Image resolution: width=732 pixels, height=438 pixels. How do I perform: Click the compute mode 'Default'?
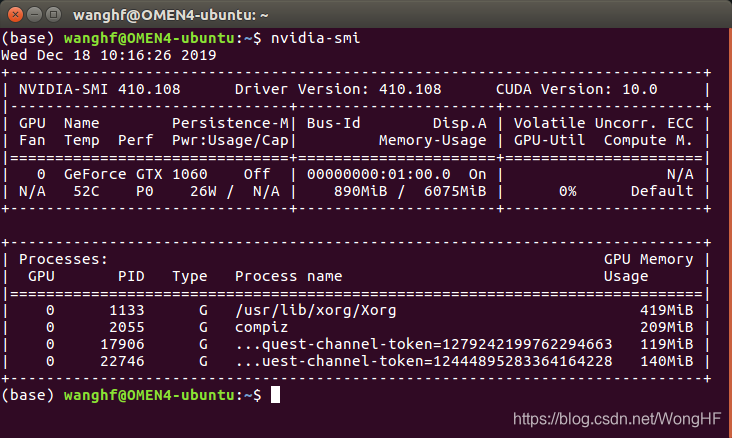click(x=662, y=191)
